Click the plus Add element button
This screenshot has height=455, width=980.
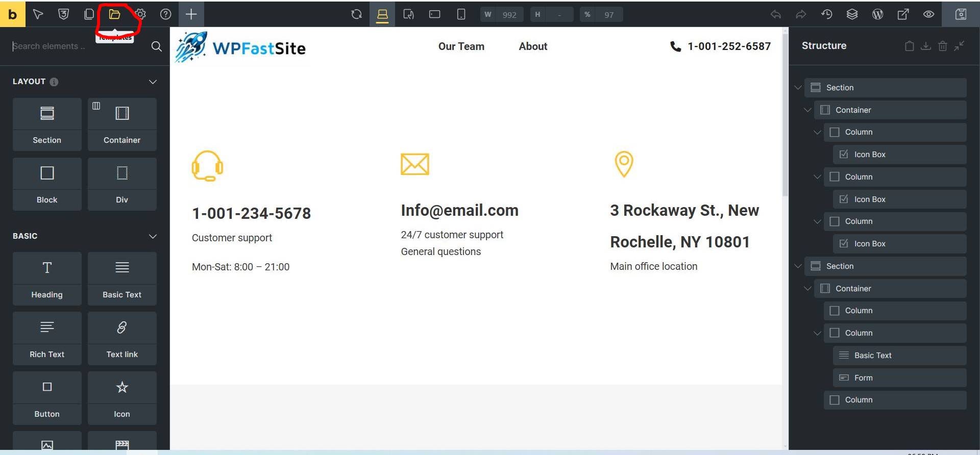tap(191, 14)
